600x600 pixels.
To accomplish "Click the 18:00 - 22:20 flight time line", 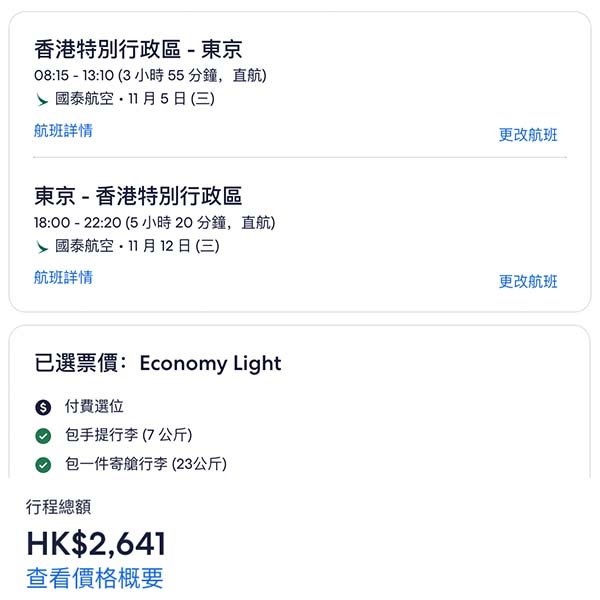I will click(x=155, y=223).
